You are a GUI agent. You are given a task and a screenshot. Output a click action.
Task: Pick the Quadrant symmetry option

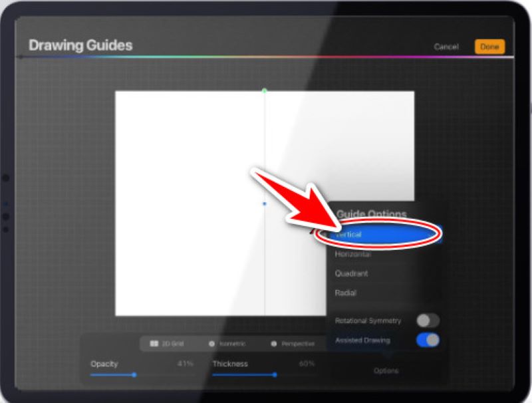click(352, 273)
